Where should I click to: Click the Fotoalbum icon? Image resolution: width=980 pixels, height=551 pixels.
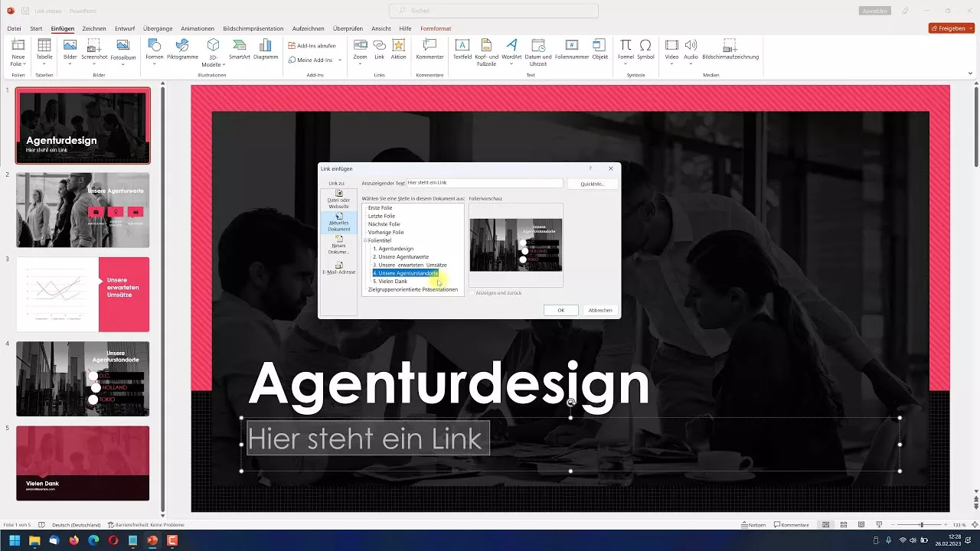click(x=123, y=45)
